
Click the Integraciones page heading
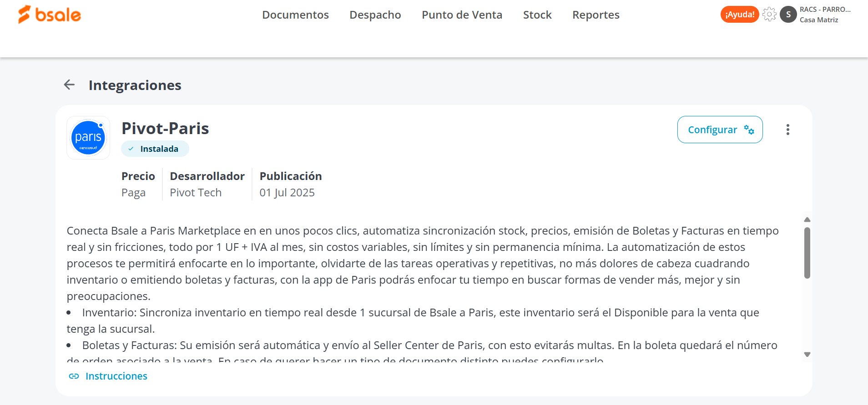135,85
